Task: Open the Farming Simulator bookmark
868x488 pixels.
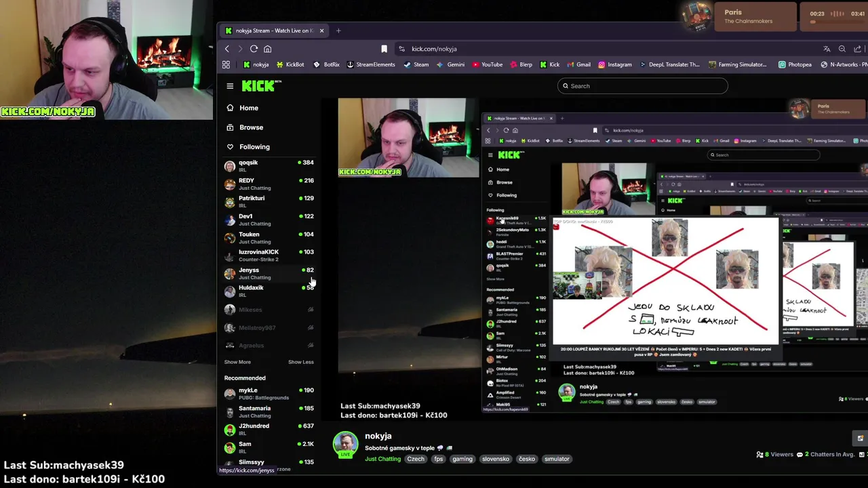Action: (x=737, y=64)
